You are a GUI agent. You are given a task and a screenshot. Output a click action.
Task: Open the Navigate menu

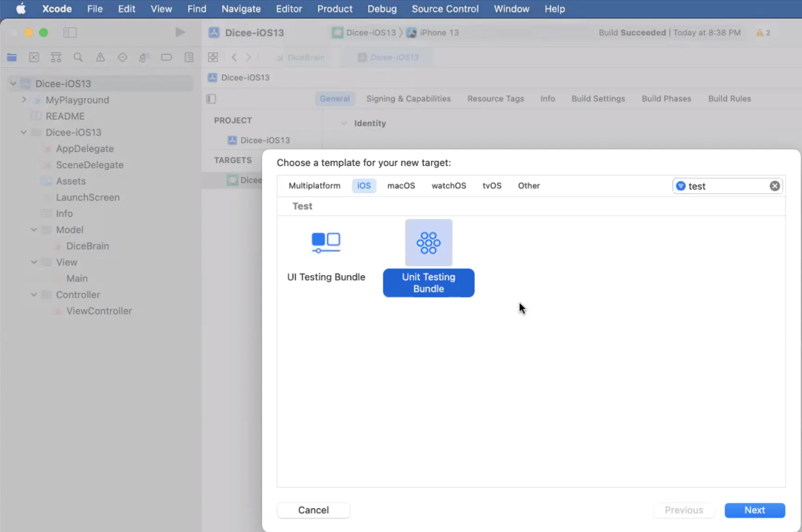pos(241,9)
